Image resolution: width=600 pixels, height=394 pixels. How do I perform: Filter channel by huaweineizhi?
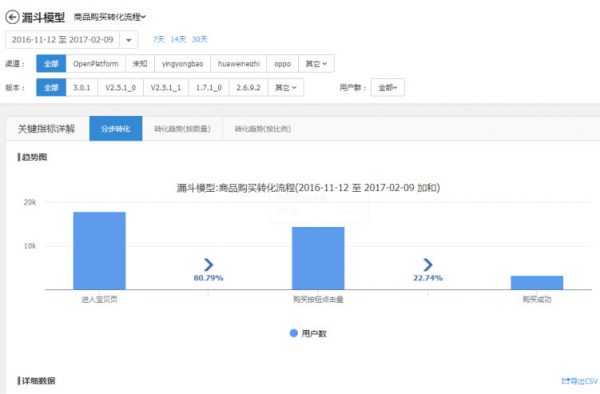(x=239, y=63)
